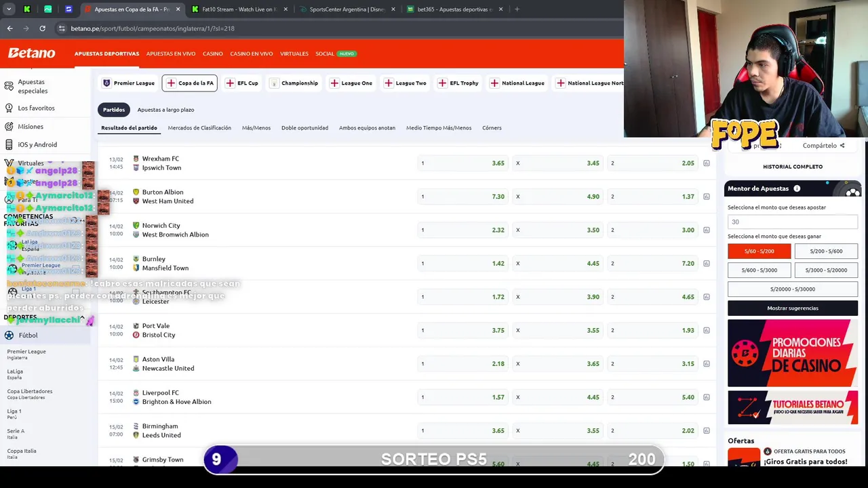Screen dimensions: 868x488
Task: Click the Betano logo
Action: click(31, 53)
